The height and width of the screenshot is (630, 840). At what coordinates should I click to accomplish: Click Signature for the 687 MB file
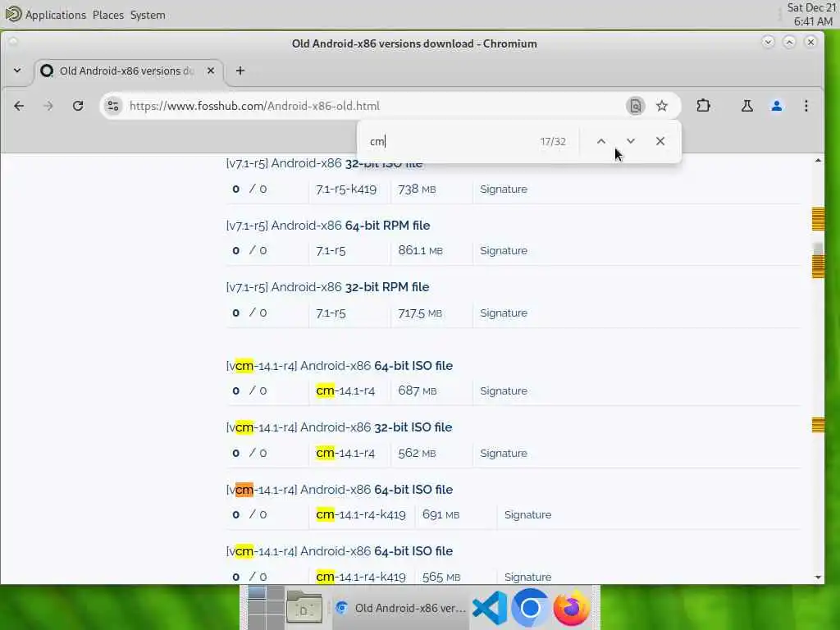[504, 391]
